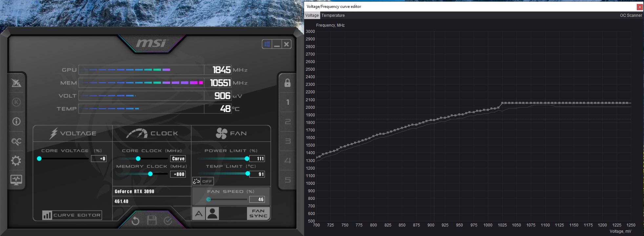Toggle power and temp limit link OFF
The height and width of the screenshot is (236, 644).
coord(203,181)
